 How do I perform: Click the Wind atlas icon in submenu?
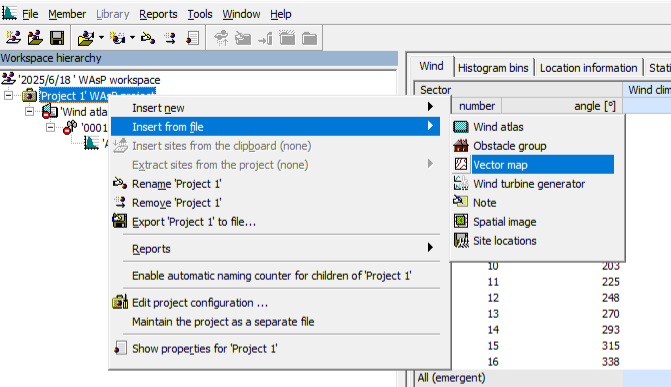pos(461,127)
